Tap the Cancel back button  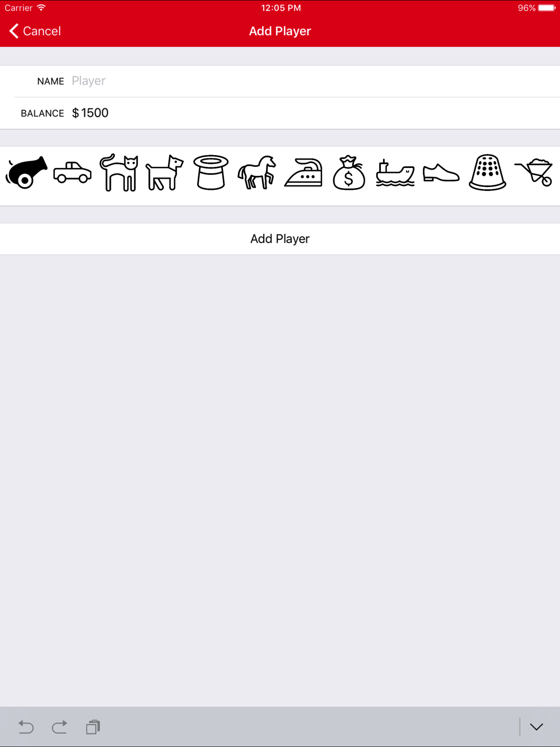(x=35, y=31)
